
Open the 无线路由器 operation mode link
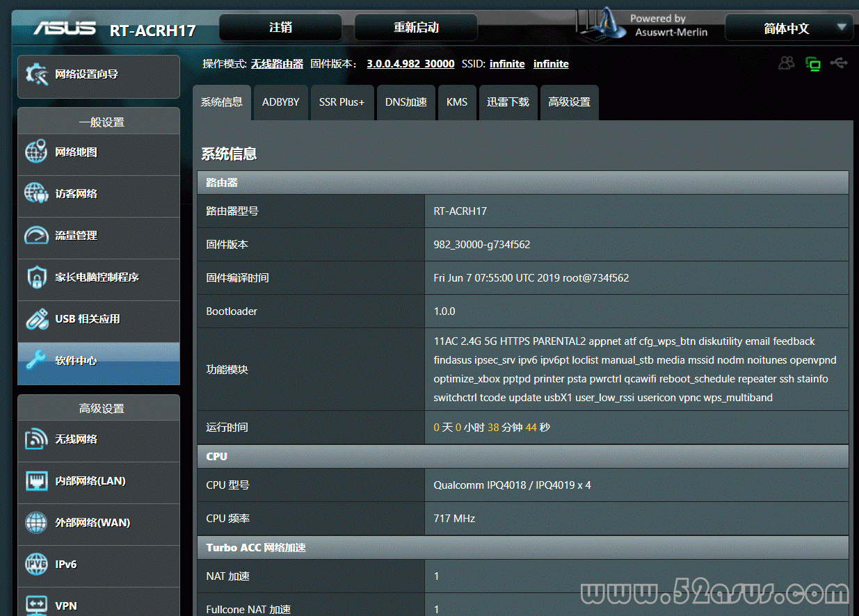[x=278, y=64]
